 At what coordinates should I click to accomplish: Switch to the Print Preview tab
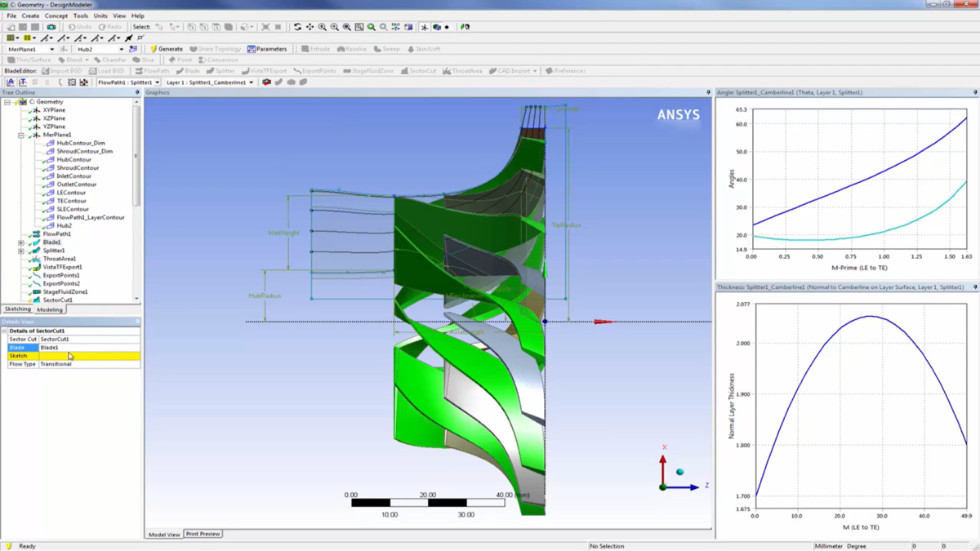point(203,534)
